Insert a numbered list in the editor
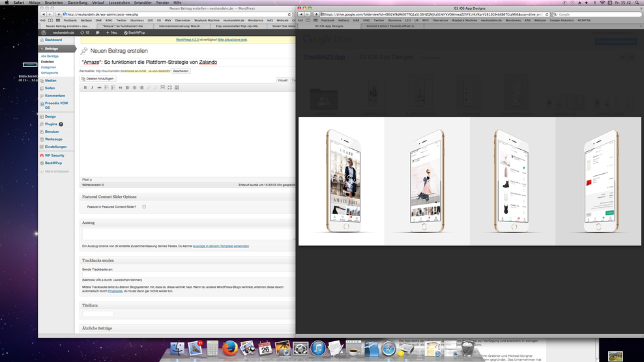644x362 pixels. pyautogui.click(x=113, y=87)
